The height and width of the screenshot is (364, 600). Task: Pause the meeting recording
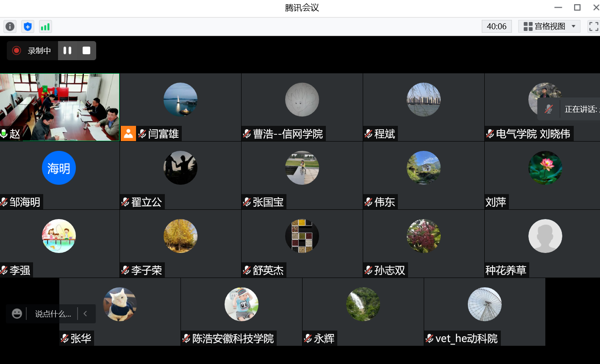67,51
